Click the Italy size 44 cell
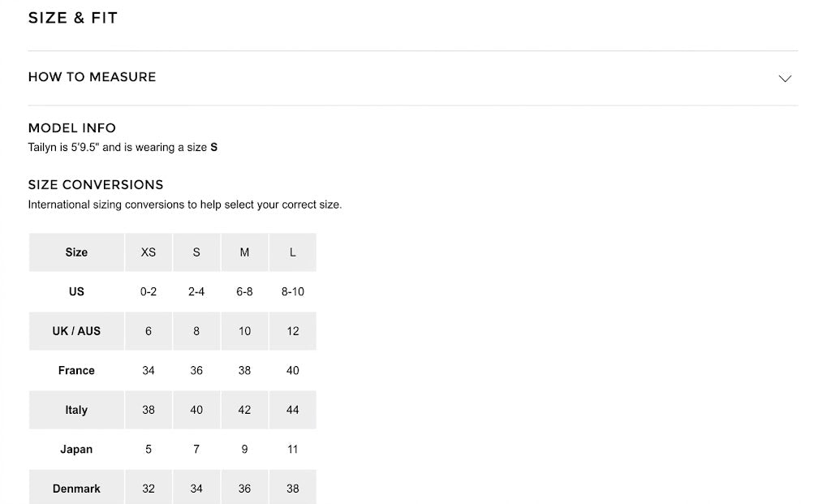This screenshot has width=831, height=504. click(x=292, y=410)
